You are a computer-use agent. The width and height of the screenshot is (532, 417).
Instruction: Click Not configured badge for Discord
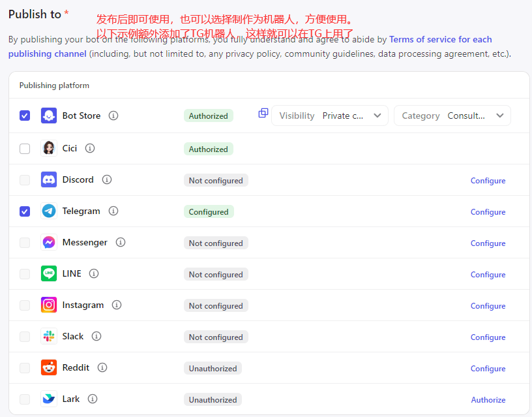point(216,181)
